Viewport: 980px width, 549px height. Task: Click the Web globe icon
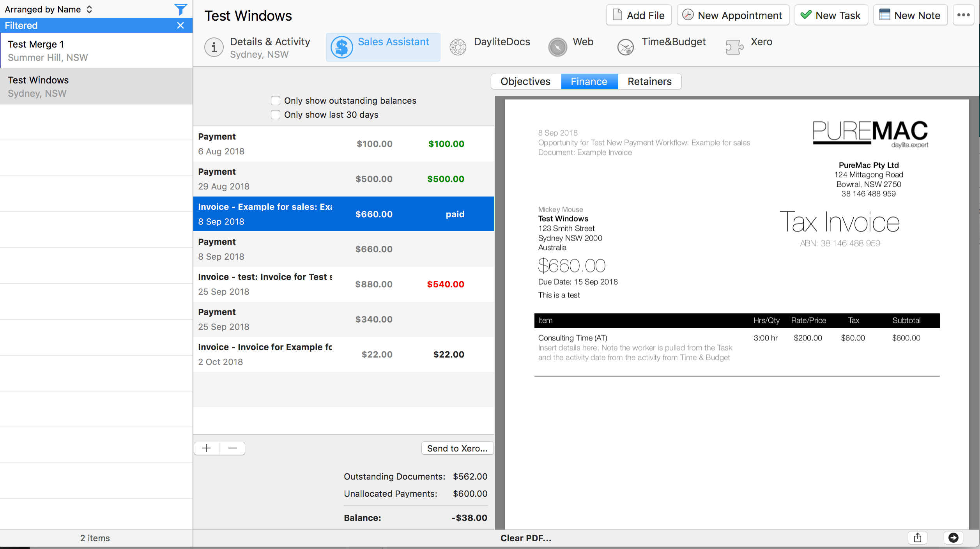click(557, 47)
